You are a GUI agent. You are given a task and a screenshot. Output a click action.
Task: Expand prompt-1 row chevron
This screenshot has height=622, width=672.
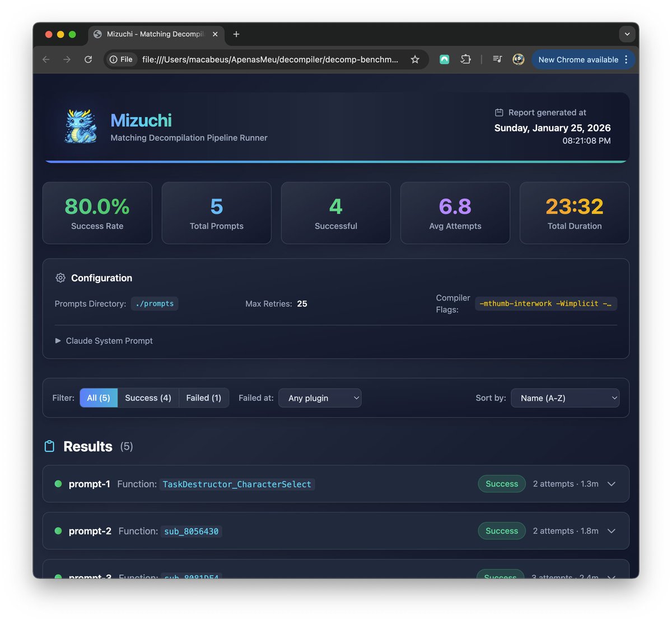(612, 484)
